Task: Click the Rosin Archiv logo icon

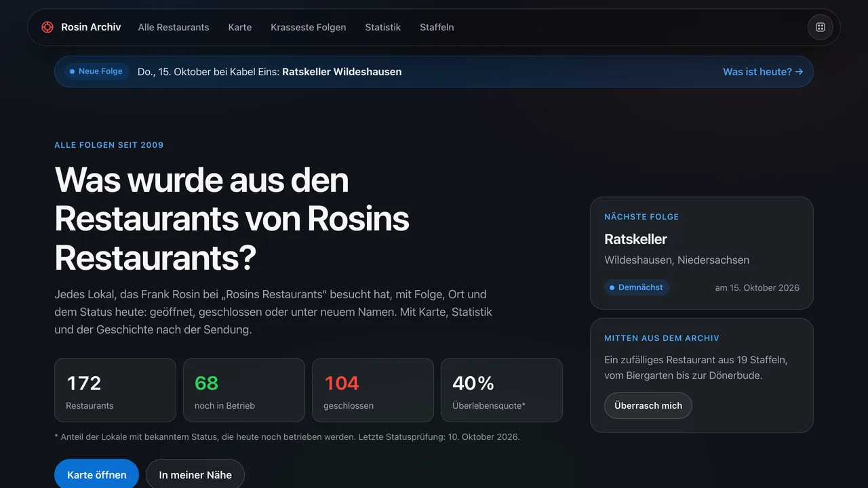Action: 47,27
